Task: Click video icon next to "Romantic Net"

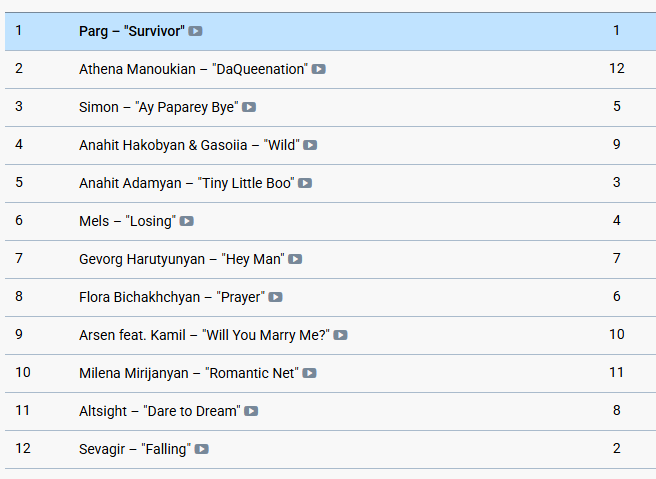Action: 310,373
